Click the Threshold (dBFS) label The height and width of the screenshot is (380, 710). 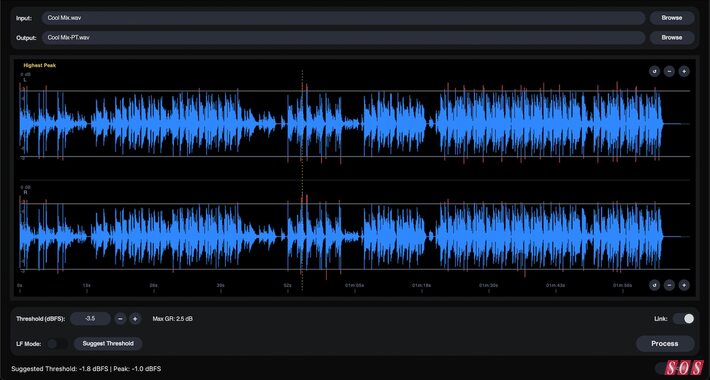[x=41, y=319]
